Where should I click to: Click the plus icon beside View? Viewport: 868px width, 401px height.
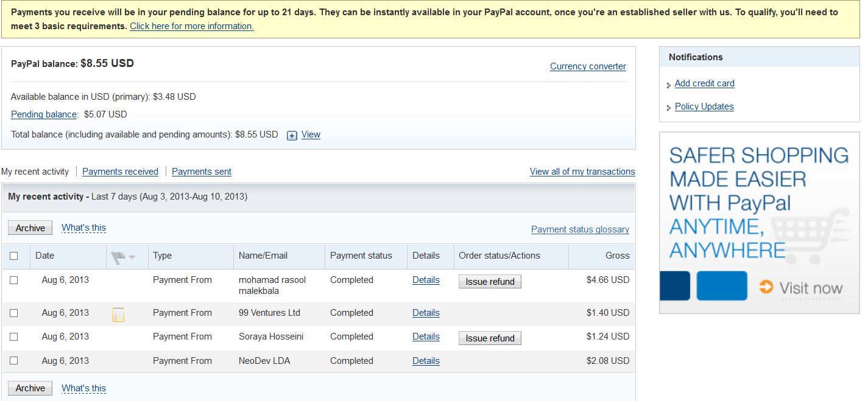(x=292, y=136)
